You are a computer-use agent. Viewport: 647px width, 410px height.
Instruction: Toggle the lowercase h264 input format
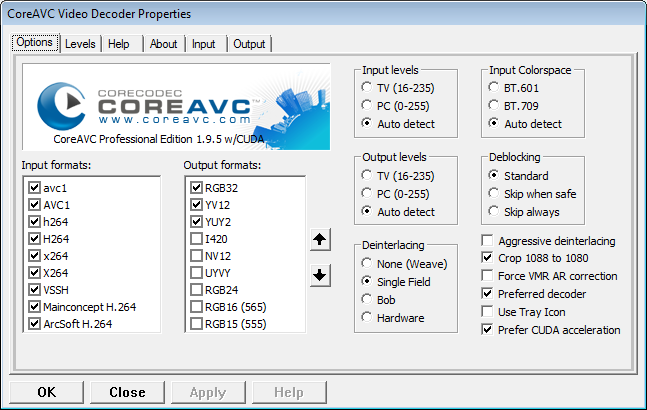coord(34,222)
